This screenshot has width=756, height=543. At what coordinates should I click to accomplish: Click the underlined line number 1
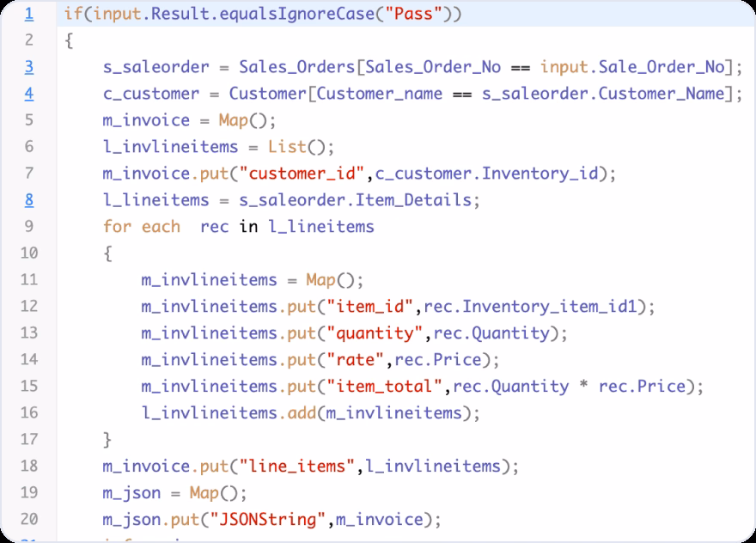[x=29, y=14]
